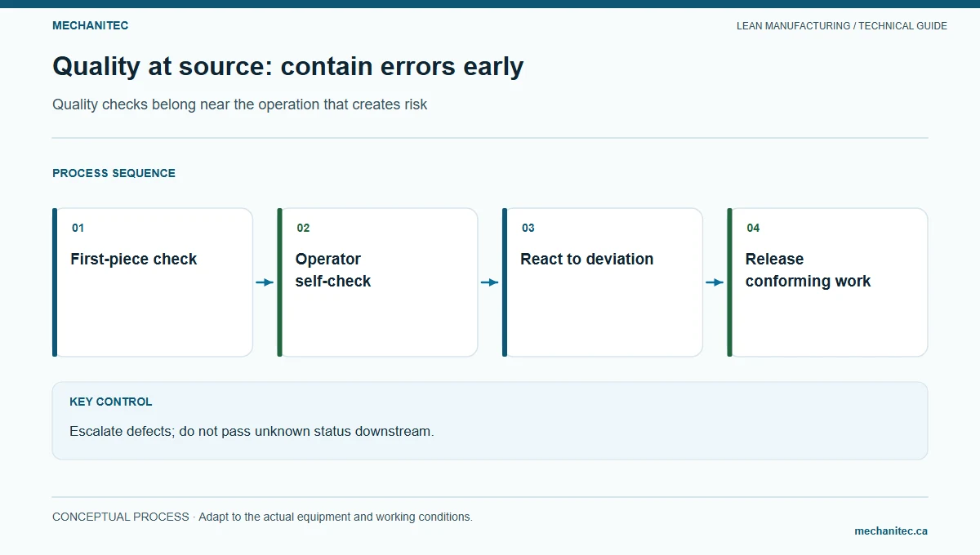The height and width of the screenshot is (555, 980).
Task: Click the 'Escalate defects' key control sentence
Action: (x=252, y=431)
